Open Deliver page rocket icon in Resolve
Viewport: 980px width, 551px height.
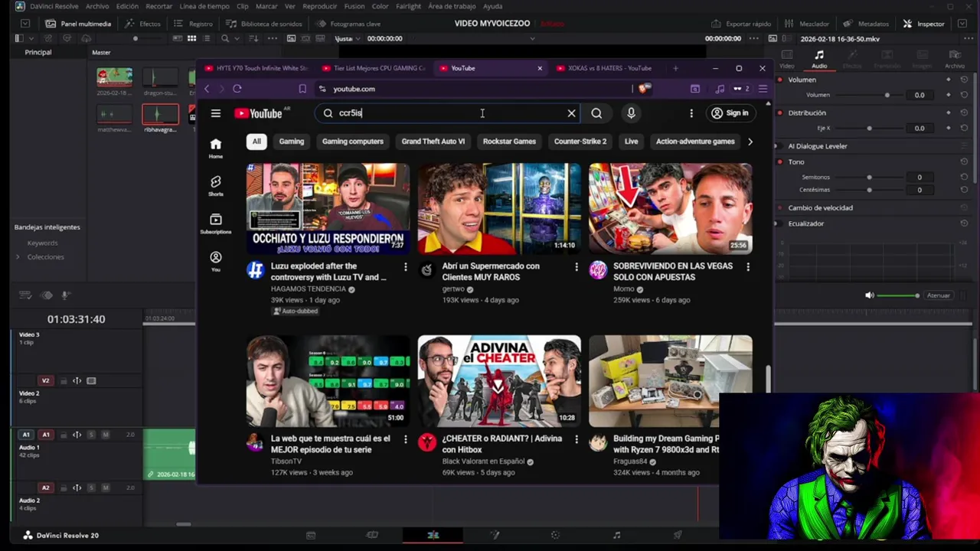pos(678,535)
